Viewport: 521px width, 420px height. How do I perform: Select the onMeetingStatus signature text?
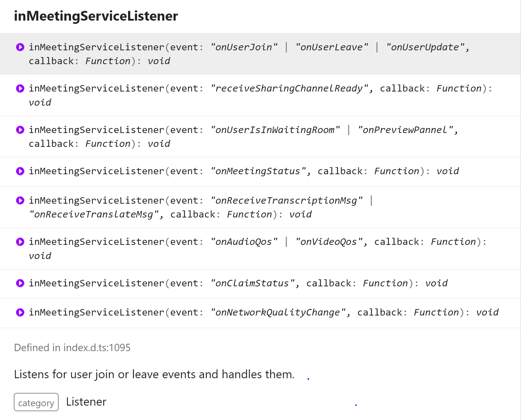(x=244, y=171)
